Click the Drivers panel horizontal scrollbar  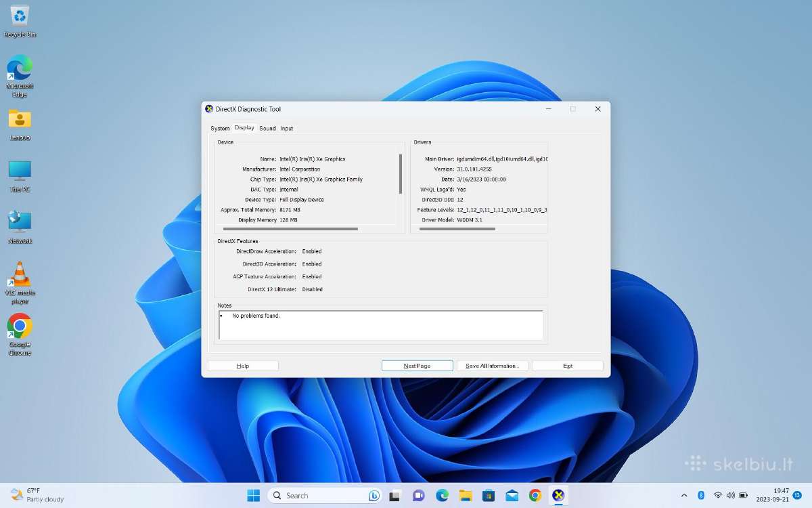tap(457, 229)
